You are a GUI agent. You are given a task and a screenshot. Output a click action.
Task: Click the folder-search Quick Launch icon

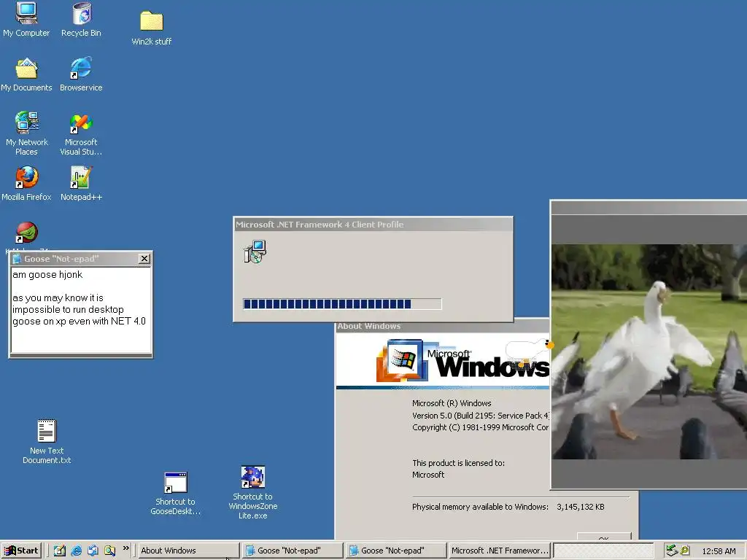(109, 551)
